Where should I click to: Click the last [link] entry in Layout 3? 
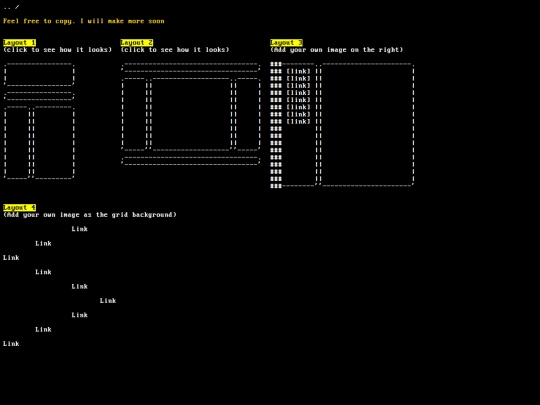pos(299,122)
